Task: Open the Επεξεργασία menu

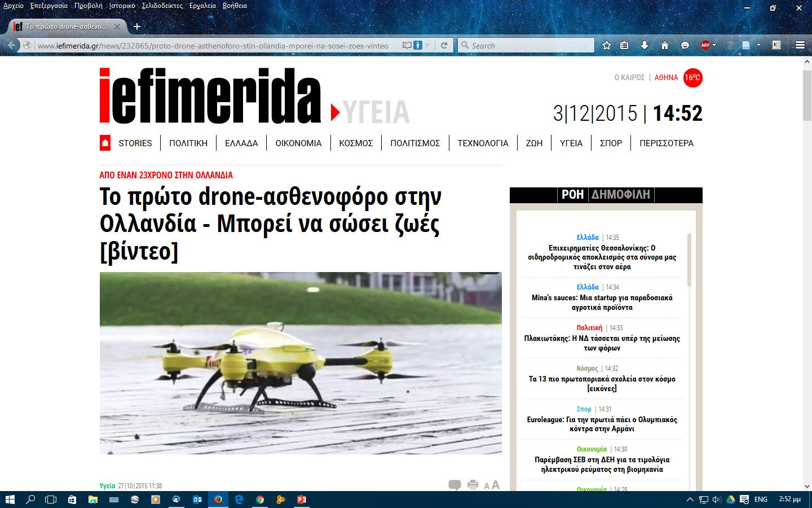Action: tap(48, 6)
